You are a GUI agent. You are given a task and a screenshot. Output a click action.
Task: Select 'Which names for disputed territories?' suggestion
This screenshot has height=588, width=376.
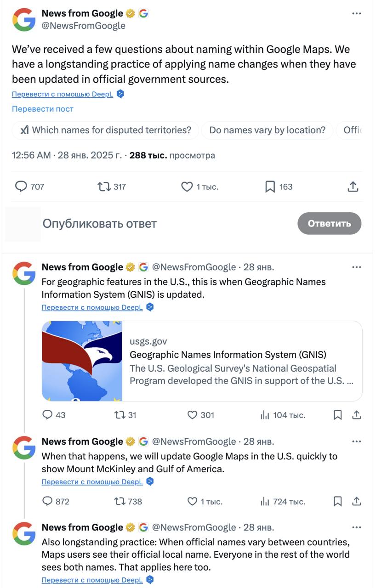pyautogui.click(x=106, y=130)
